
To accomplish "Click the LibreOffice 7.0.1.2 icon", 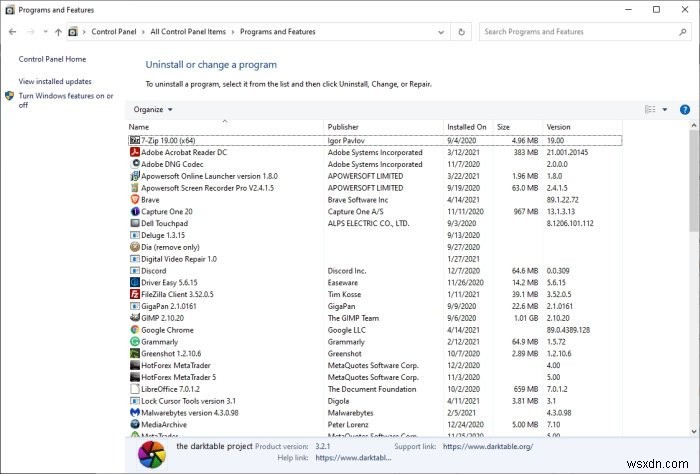I will coord(134,389).
